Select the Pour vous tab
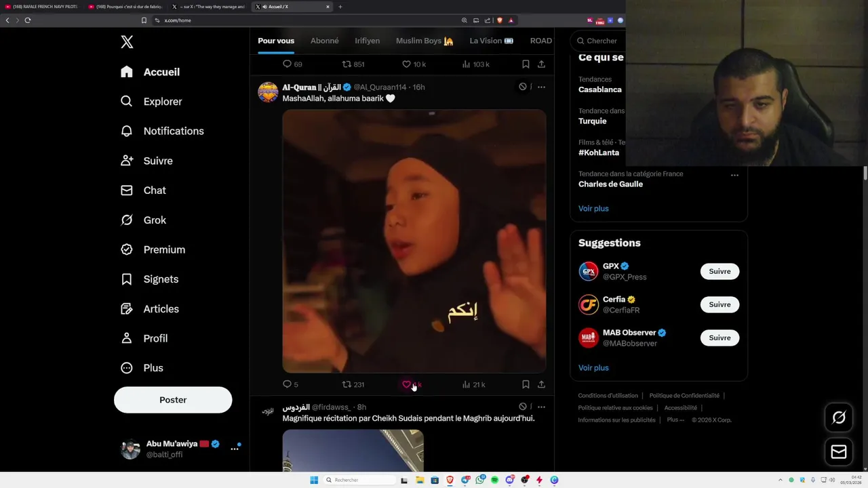The image size is (868, 488). (x=276, y=41)
